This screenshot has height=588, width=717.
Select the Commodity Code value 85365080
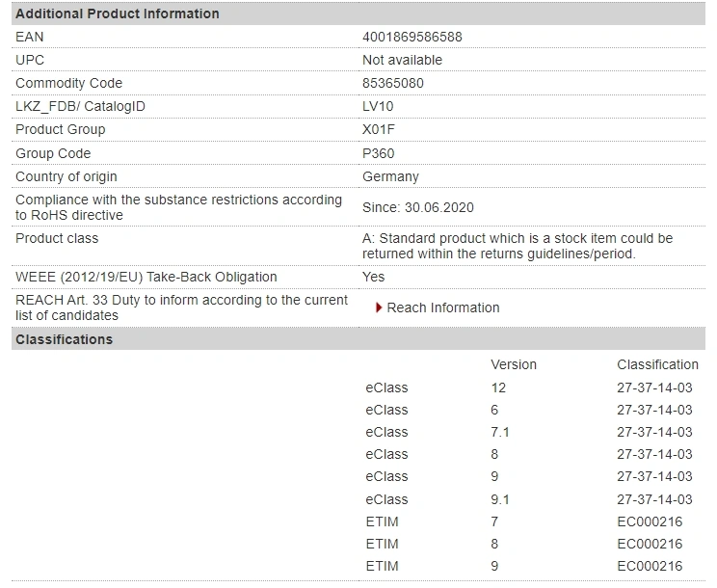click(393, 83)
